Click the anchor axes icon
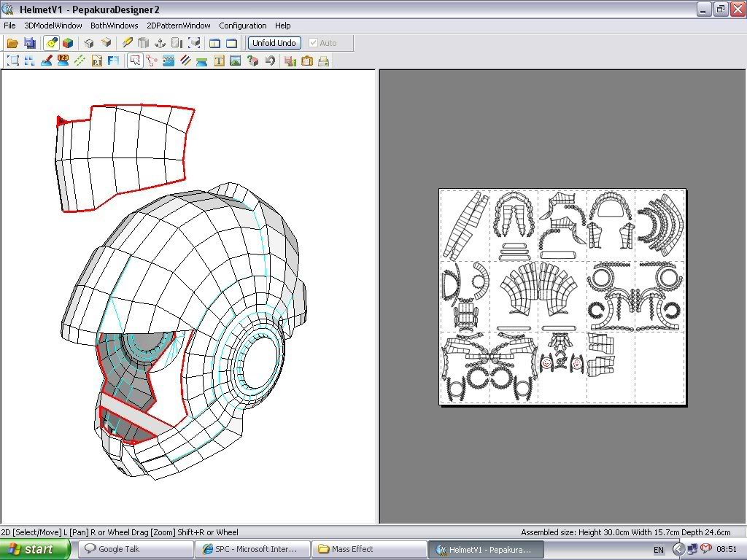Viewport: 747px width, 560px height. (160, 43)
